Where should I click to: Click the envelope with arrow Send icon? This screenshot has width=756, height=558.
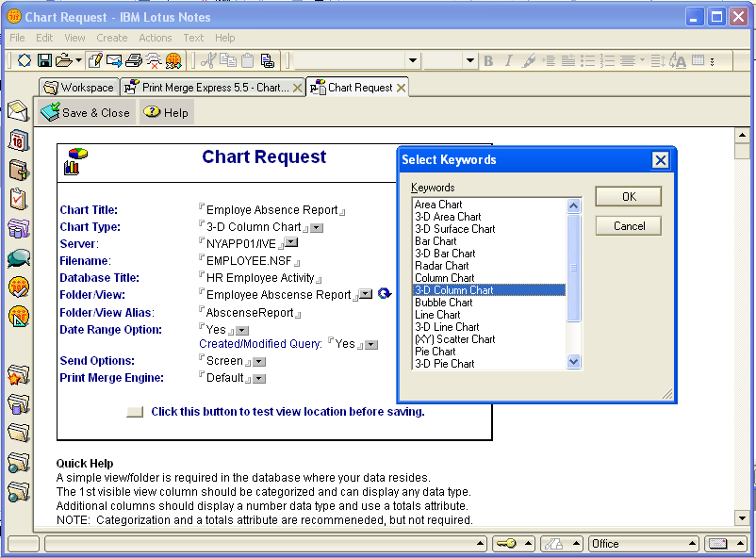point(114,60)
